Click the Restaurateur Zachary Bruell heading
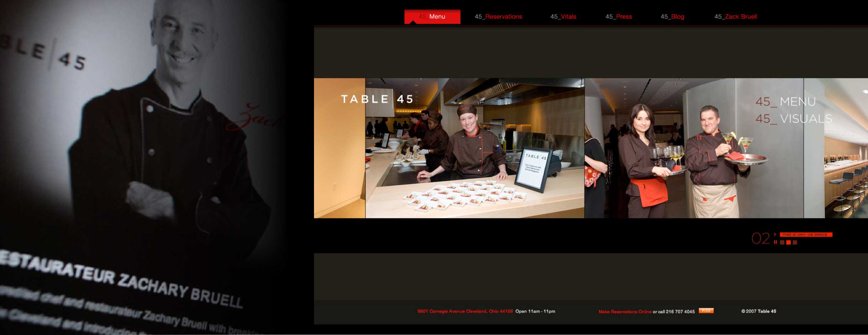This screenshot has width=868, height=335. (121, 280)
